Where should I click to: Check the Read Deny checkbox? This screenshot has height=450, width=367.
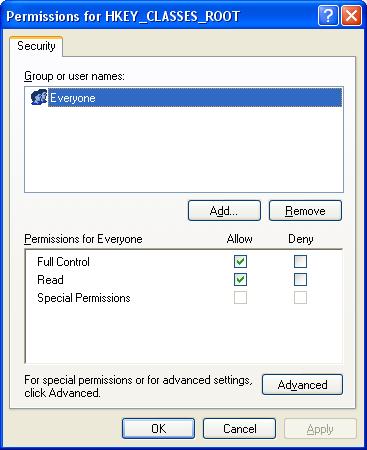pos(300,279)
